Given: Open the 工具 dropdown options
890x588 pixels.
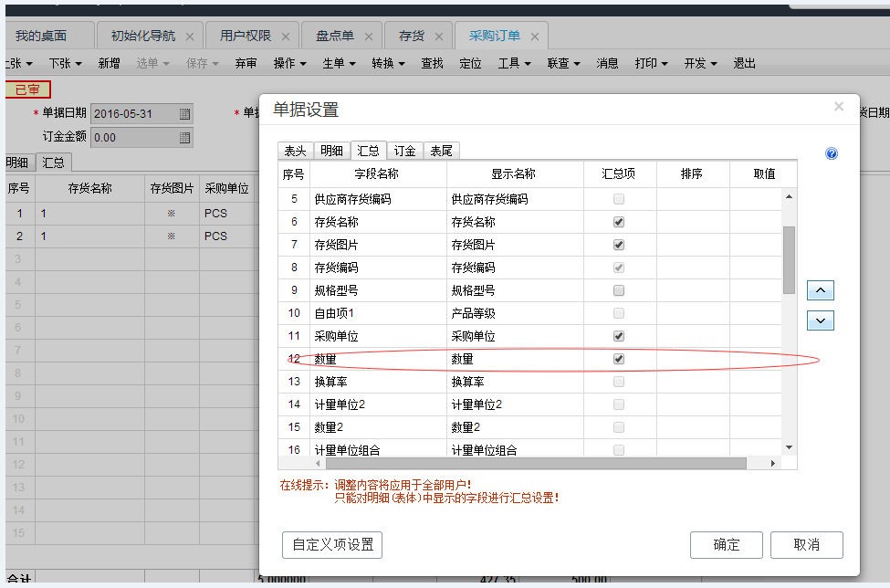Looking at the screenshot, I should click(x=511, y=63).
